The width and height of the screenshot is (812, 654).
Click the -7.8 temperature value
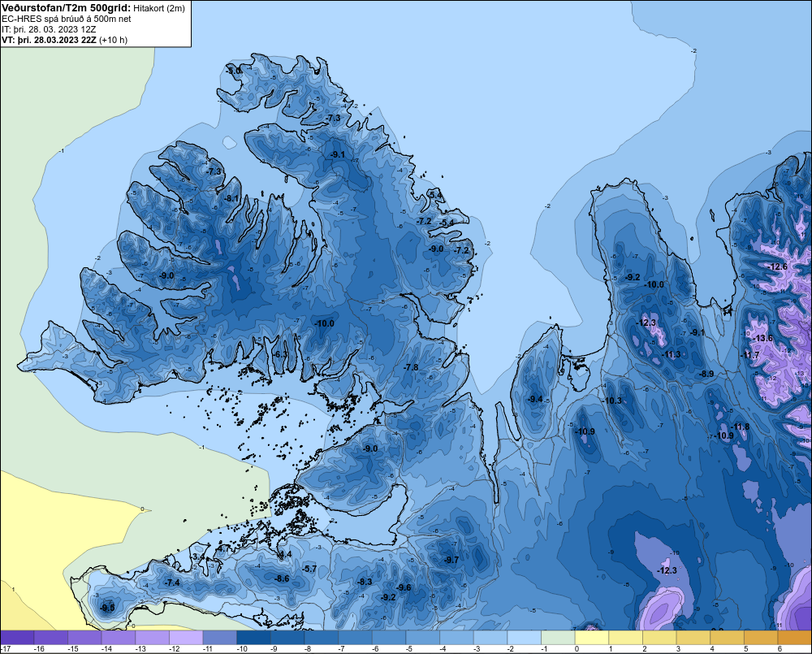pyautogui.click(x=411, y=367)
